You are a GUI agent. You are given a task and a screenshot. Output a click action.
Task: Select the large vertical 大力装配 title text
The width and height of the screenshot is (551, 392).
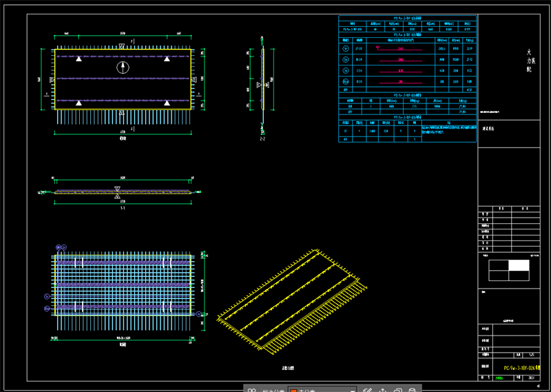pyautogui.click(x=530, y=61)
